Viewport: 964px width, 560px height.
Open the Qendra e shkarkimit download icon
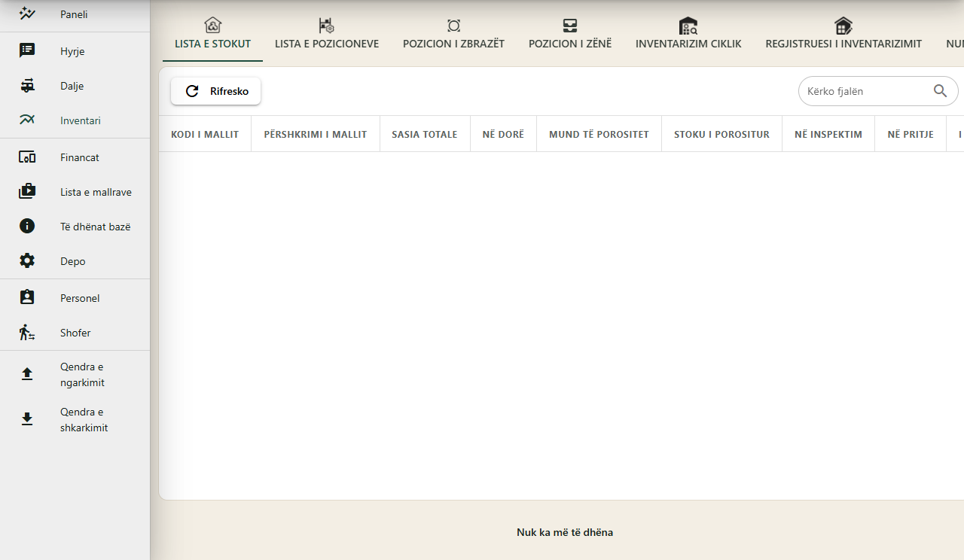tap(27, 419)
